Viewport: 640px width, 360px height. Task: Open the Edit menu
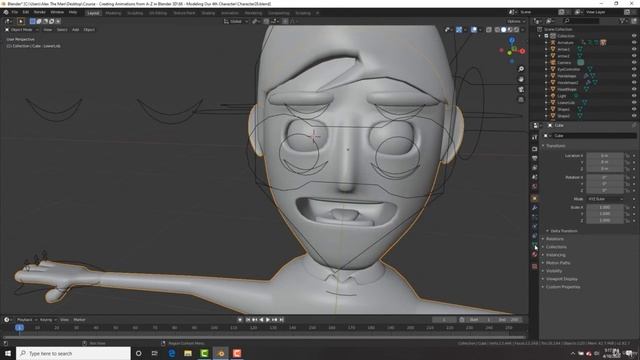point(26,12)
